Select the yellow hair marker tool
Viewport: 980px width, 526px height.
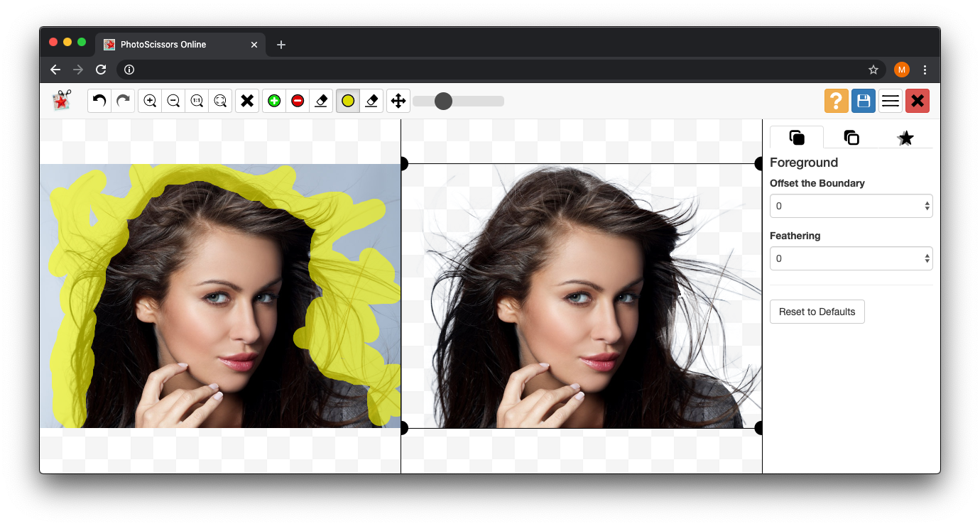click(347, 101)
